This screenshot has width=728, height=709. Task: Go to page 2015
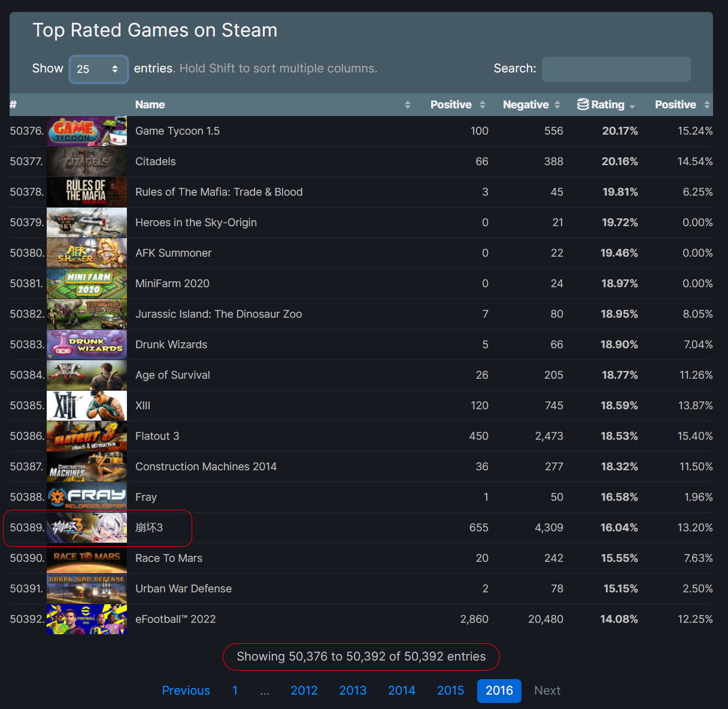[451, 691]
